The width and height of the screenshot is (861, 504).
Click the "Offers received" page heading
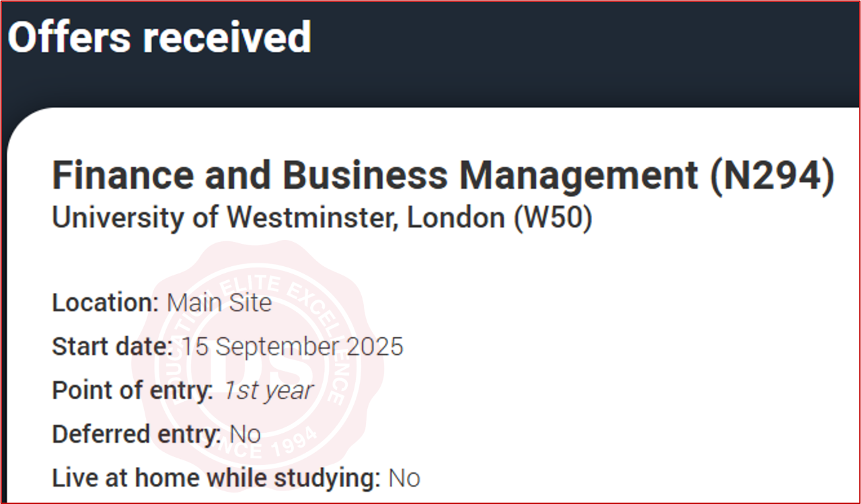(x=159, y=37)
